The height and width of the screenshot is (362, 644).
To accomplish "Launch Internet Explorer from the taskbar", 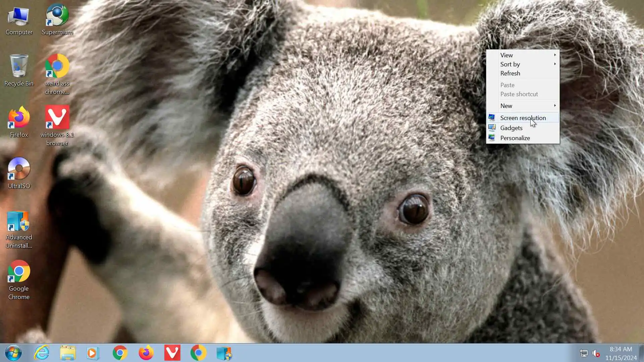I will point(42,353).
